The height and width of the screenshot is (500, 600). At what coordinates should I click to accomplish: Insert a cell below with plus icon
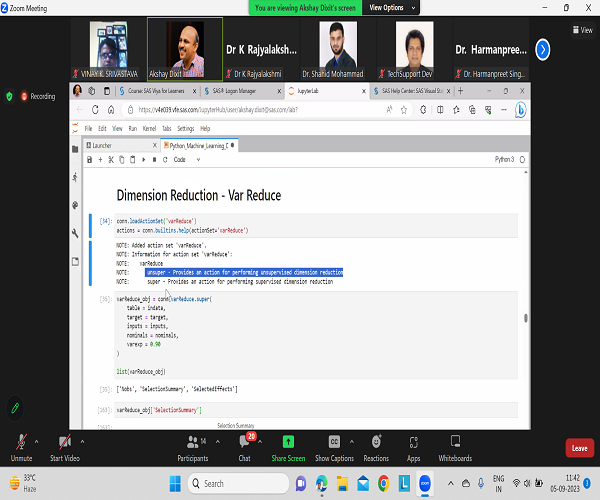pos(100,160)
